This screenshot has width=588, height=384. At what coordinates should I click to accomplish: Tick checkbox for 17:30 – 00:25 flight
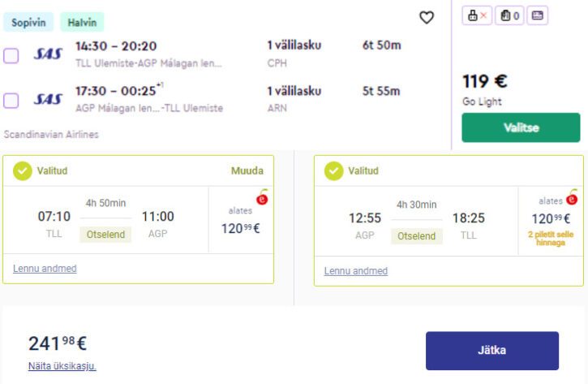(11, 101)
